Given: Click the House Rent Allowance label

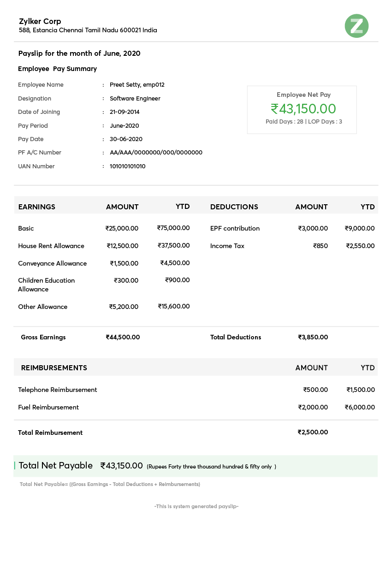Looking at the screenshot, I should (x=51, y=246).
